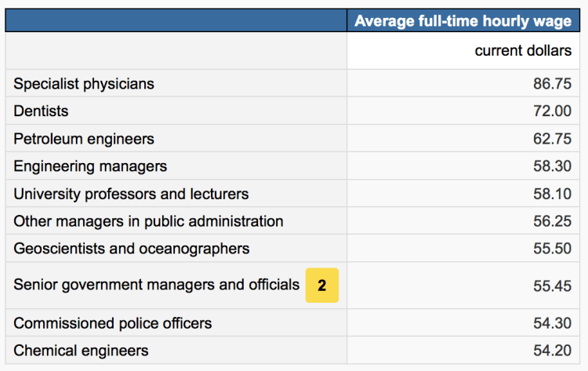Click the Engineering managers row label

[x=90, y=166]
